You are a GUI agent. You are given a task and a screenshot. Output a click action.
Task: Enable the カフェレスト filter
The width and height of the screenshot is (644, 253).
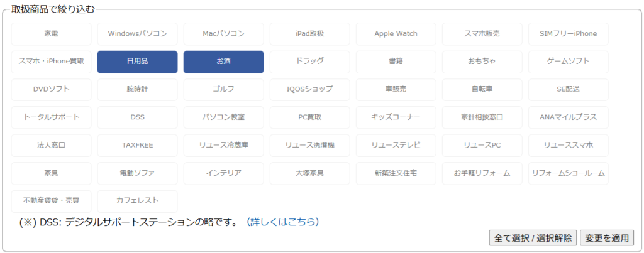coord(137,201)
